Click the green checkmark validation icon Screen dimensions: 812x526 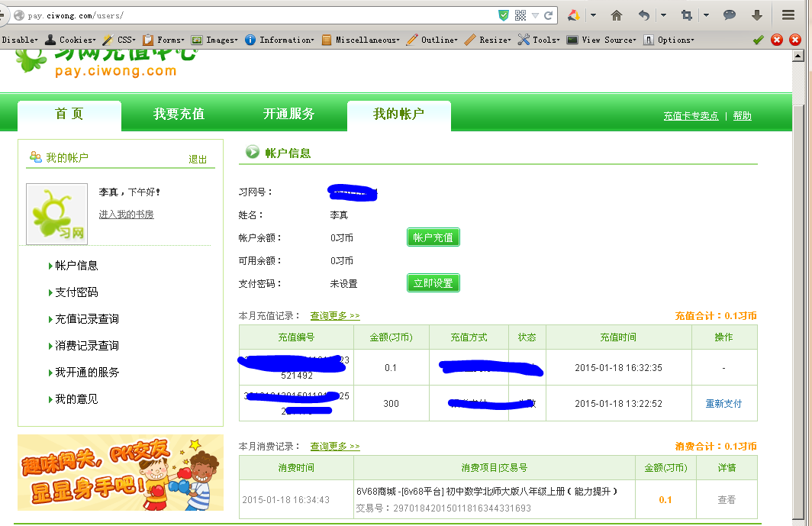[758, 40]
